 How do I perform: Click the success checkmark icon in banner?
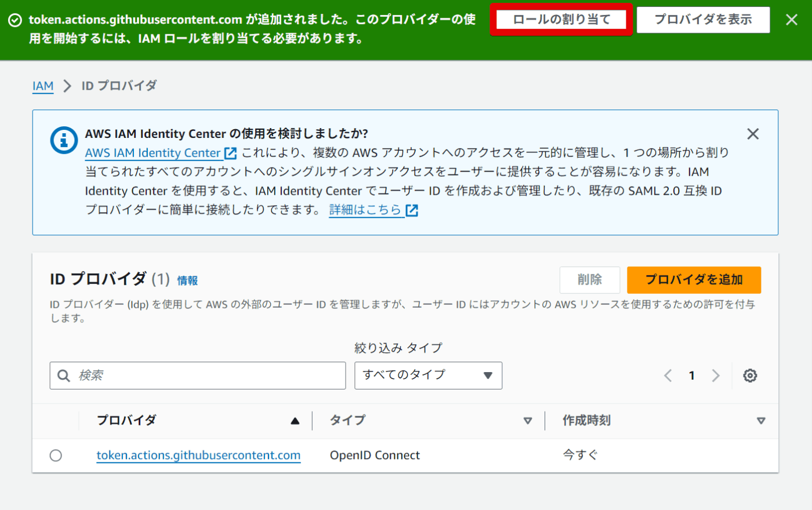pos(16,20)
